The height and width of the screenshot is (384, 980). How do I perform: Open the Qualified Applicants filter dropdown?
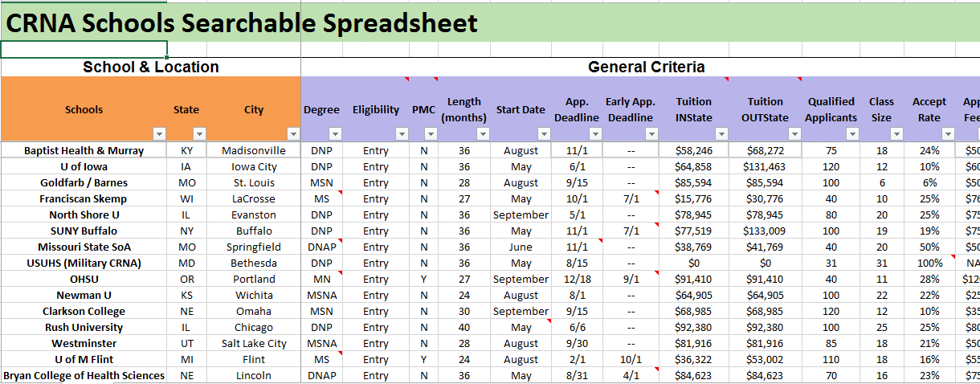pyautogui.click(x=852, y=134)
